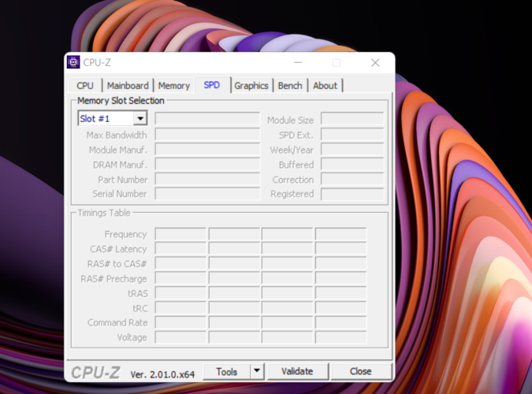The height and width of the screenshot is (394, 532).
Task: Click the DRAM Manuf. field
Action: click(207, 164)
